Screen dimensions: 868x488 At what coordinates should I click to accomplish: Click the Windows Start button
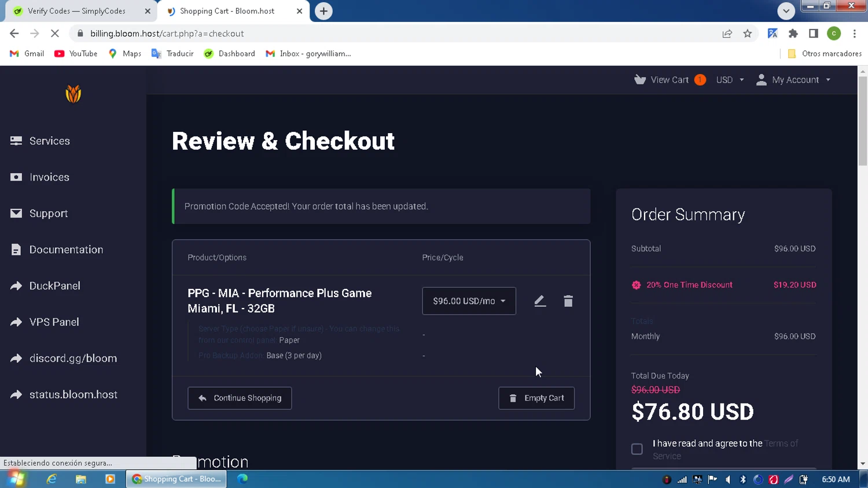[17, 479]
